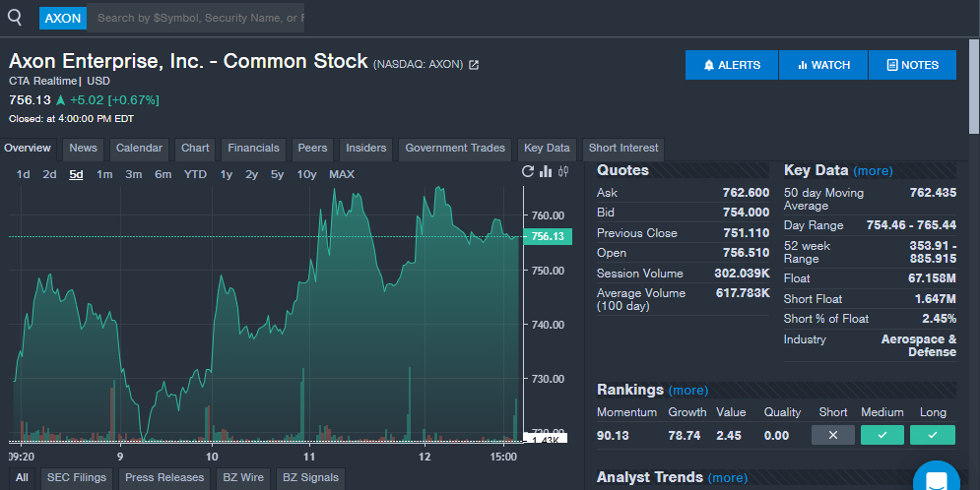Click the AXON symbol tag in search
980x490 pixels.
click(x=62, y=18)
